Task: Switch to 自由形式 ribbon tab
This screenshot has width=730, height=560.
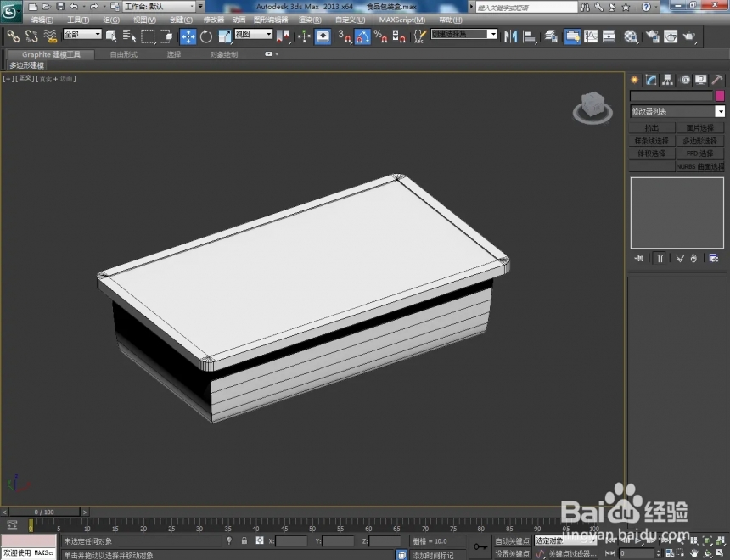Action: [123, 54]
